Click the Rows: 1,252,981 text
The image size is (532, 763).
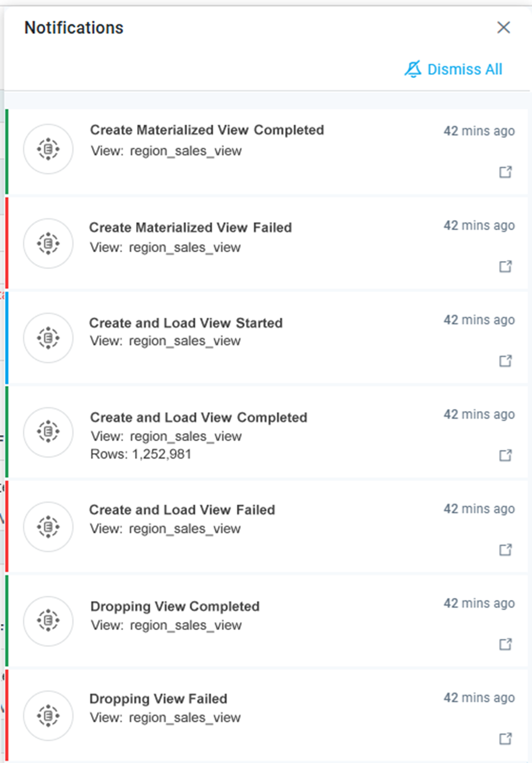[x=141, y=454]
